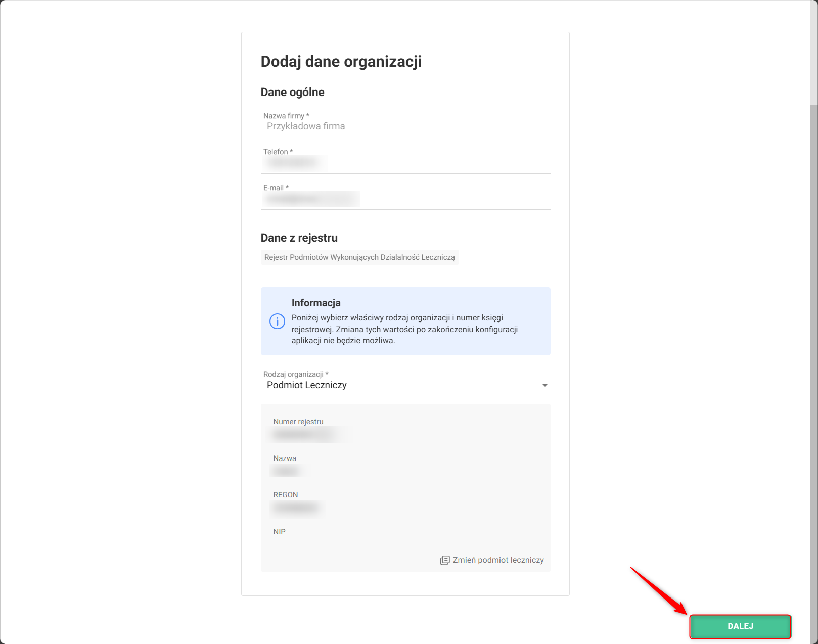Click the copy icon beside Zmień podmiot leczniczy
Viewport: 818px width, 644px height.
click(x=445, y=560)
